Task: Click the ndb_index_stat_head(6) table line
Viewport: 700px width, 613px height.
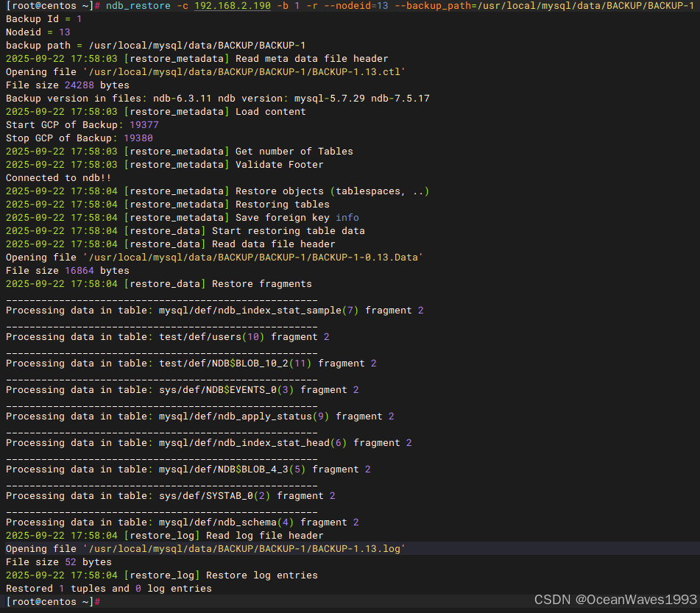Action: [209, 443]
